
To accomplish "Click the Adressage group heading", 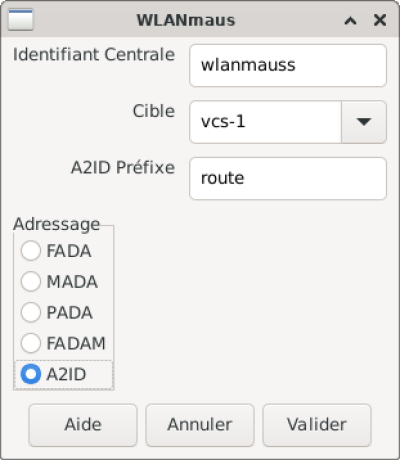I will [57, 224].
